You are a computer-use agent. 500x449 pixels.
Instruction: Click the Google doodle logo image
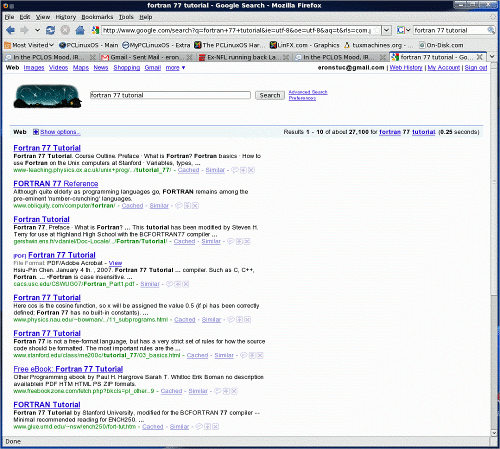tap(48, 96)
